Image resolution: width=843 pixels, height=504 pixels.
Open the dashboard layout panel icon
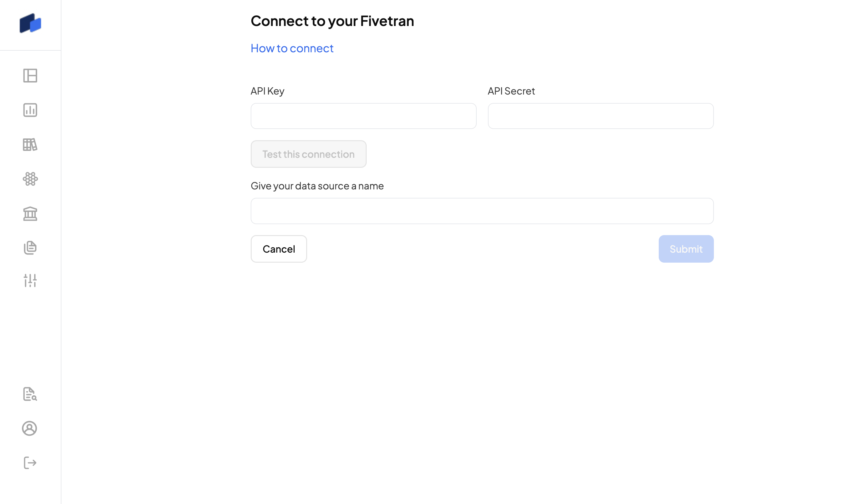[30, 75]
